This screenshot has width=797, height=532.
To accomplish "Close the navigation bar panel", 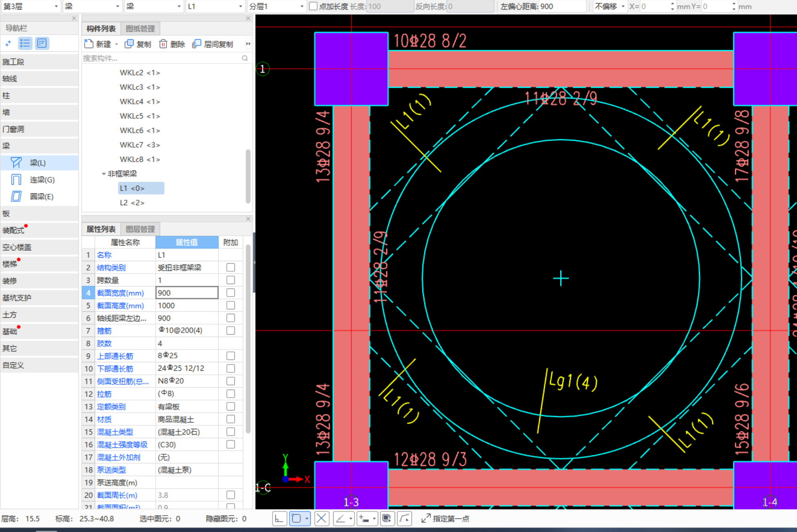I will click(74, 18).
